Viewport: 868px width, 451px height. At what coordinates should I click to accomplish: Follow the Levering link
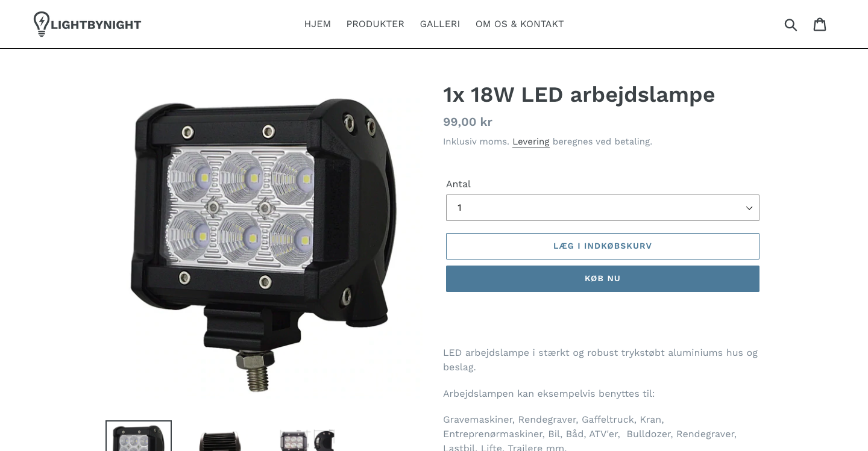pos(531,142)
